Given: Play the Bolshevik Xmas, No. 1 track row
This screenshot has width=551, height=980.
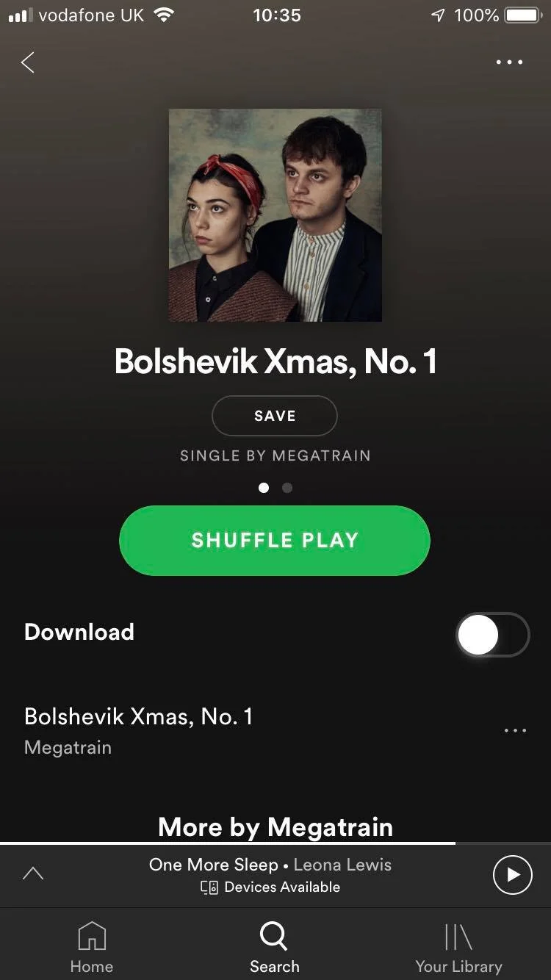Looking at the screenshot, I should (250, 731).
